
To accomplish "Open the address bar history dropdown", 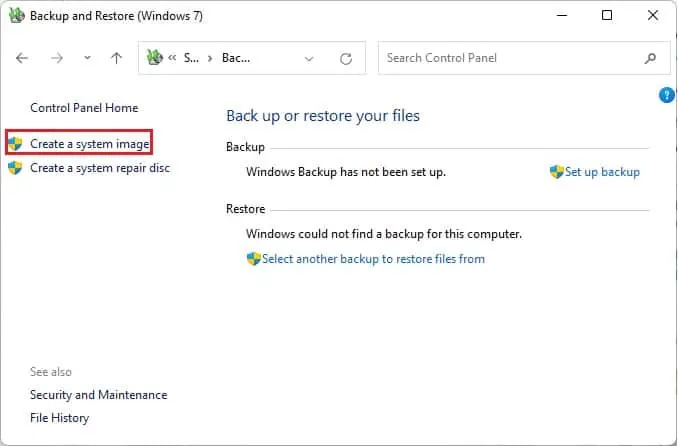I will click(x=309, y=58).
